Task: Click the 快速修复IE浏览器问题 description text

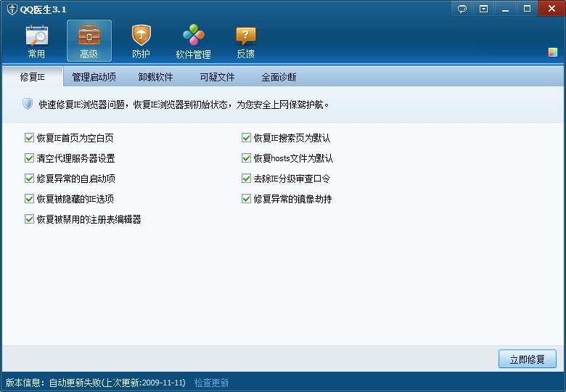Action: pyautogui.click(x=184, y=105)
